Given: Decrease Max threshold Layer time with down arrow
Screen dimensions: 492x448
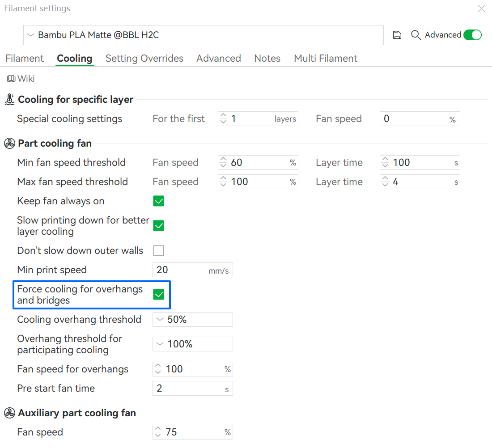Looking at the screenshot, I should click(385, 185).
